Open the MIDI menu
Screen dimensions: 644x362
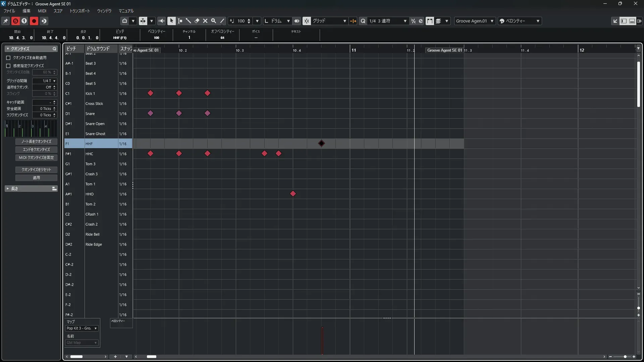(42, 11)
